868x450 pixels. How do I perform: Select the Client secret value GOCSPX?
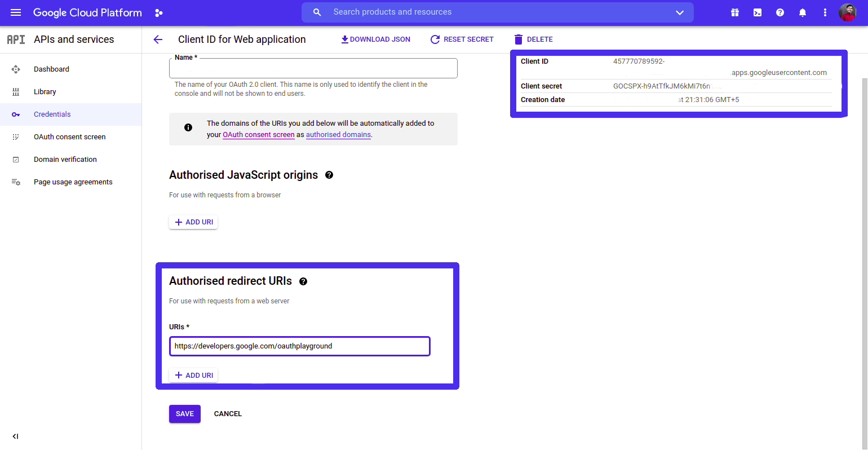click(662, 86)
